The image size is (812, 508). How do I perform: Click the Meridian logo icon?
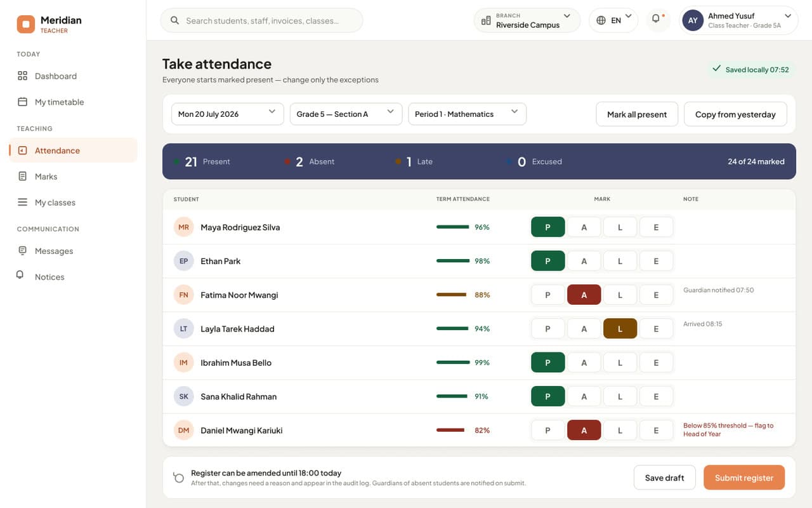click(x=26, y=24)
